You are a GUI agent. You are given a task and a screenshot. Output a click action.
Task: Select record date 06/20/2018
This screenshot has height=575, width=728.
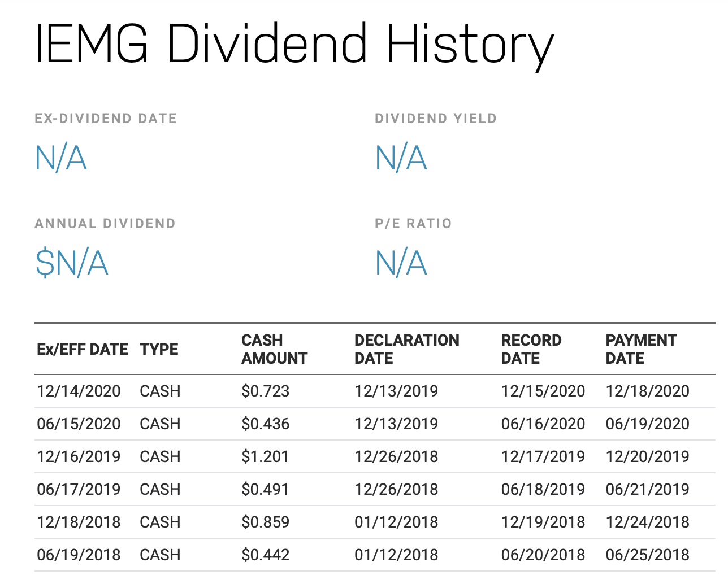point(543,555)
